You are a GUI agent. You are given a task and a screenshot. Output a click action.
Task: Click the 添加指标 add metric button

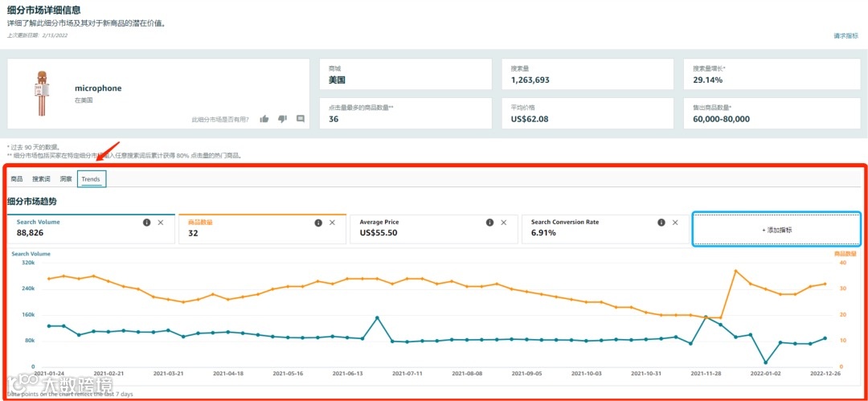click(776, 229)
